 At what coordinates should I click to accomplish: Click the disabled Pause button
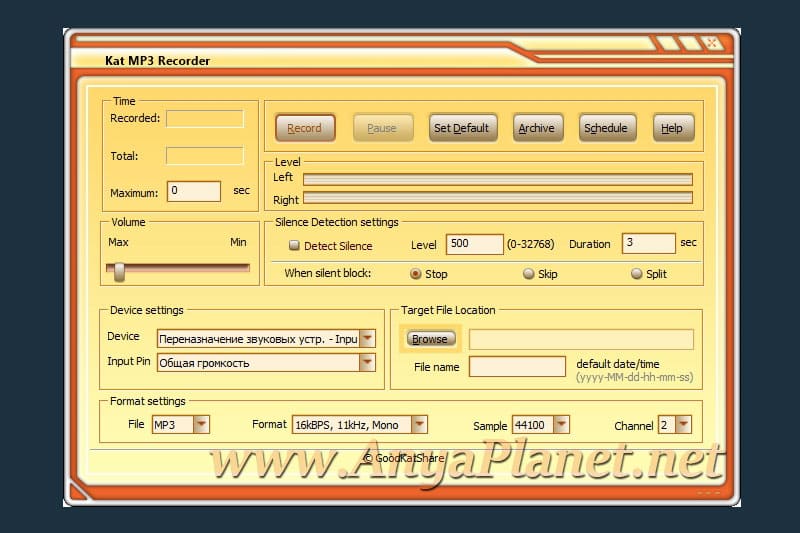coord(382,128)
